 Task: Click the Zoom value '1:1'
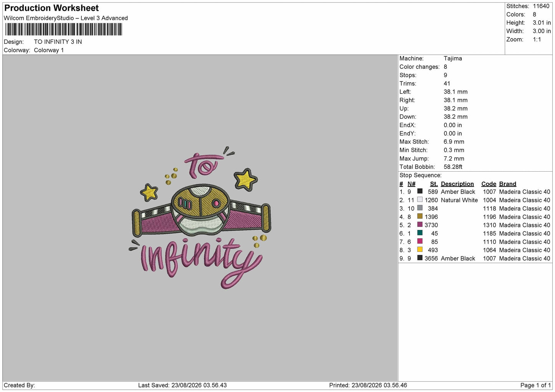pos(537,40)
